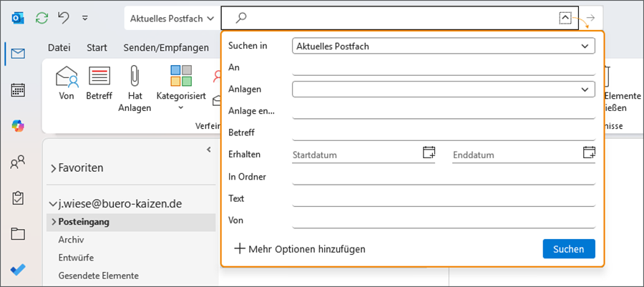
Task: Open the Tasks clipboard icon in sidebar
Action: click(x=18, y=198)
